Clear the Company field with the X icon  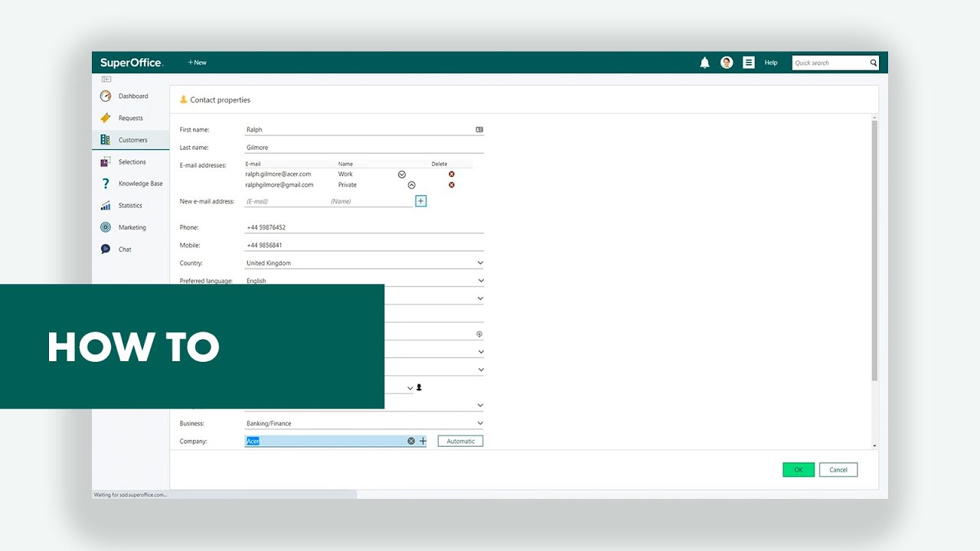411,442
